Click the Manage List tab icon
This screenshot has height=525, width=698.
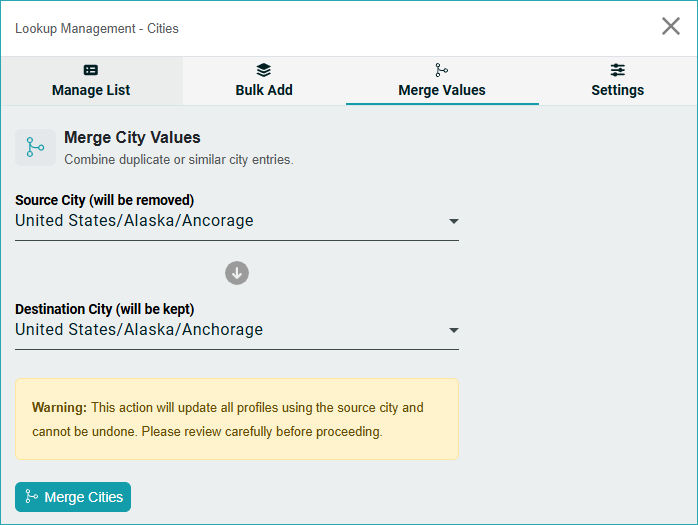pos(91,70)
